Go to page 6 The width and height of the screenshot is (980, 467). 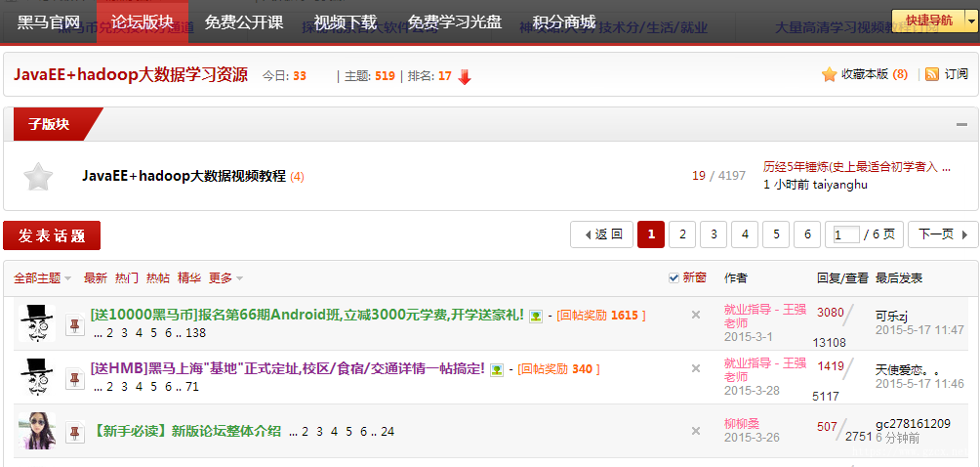[807, 234]
